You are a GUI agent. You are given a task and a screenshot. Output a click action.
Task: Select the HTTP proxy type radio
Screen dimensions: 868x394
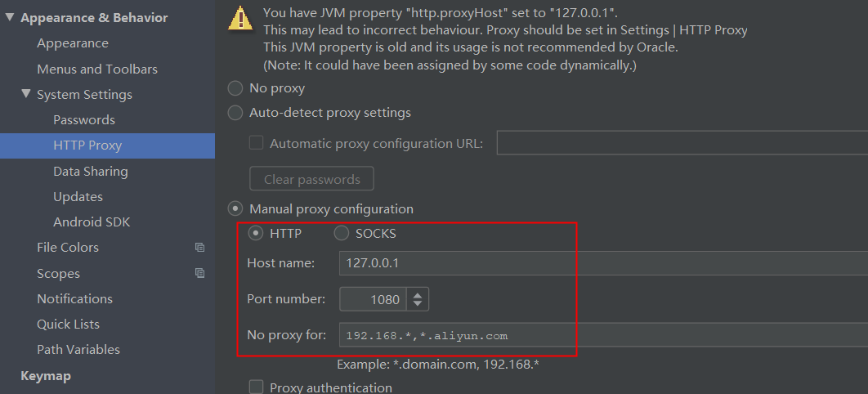point(256,234)
